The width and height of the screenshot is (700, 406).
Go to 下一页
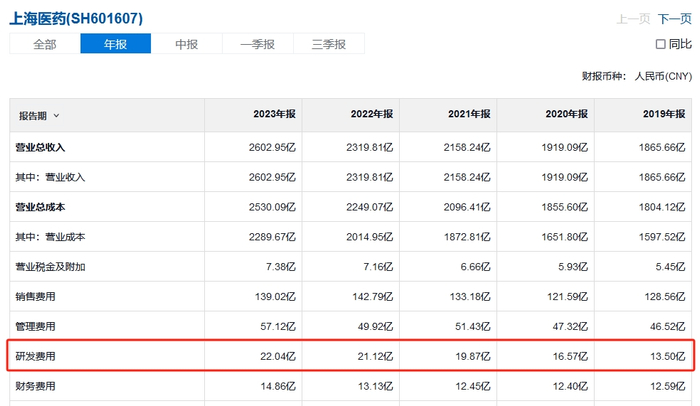click(674, 18)
